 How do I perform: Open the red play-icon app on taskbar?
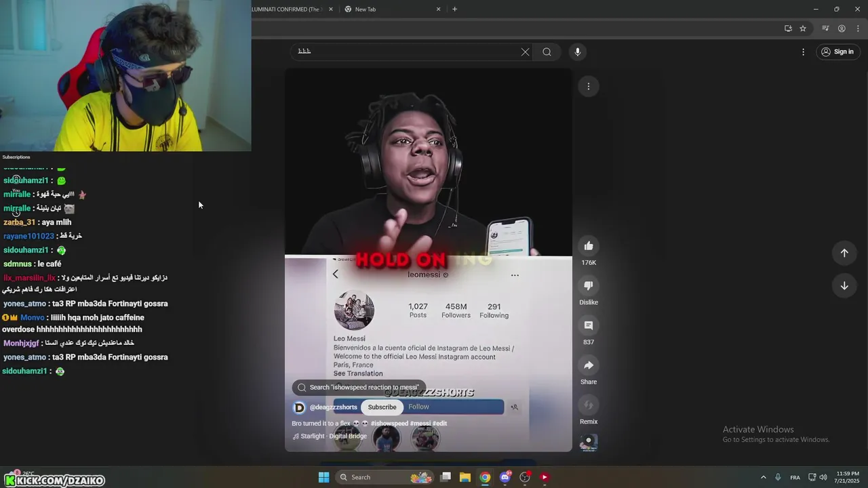point(544,477)
